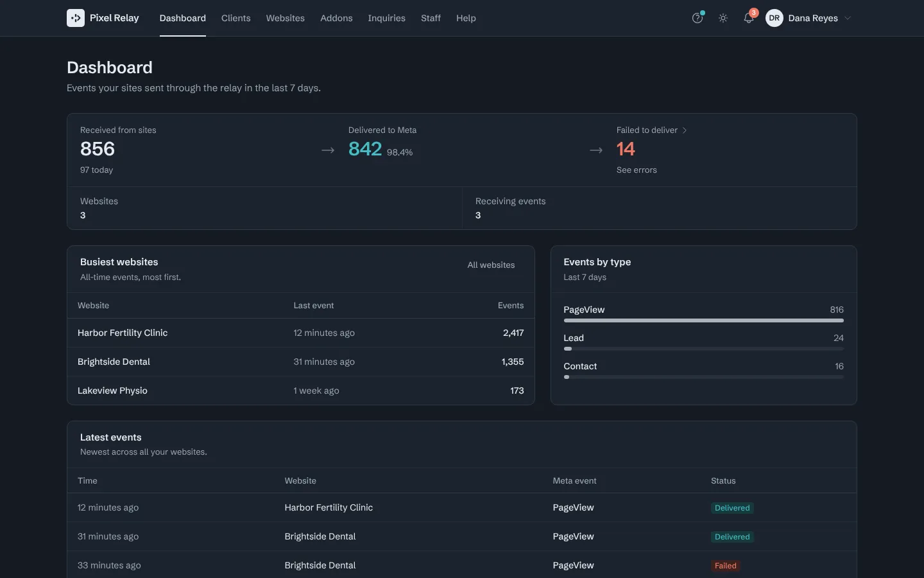Click the Status column header
This screenshot has height=578, width=924.
[723, 480]
